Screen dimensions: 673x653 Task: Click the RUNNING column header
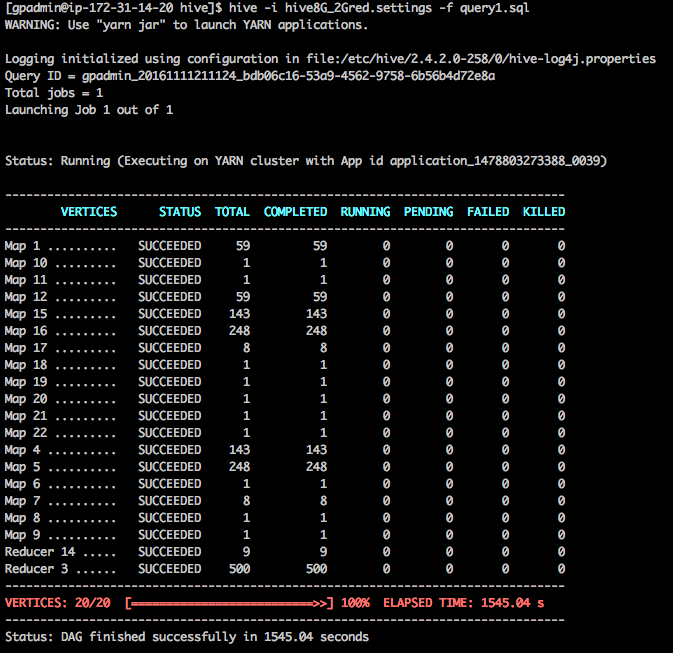[365, 212]
